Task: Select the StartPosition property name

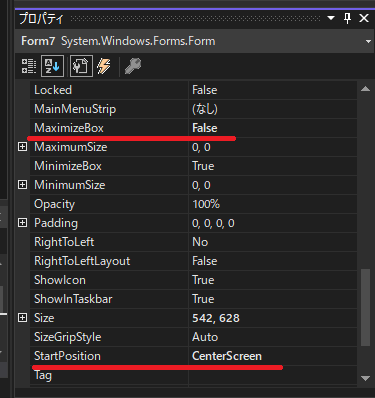Action: (67, 356)
